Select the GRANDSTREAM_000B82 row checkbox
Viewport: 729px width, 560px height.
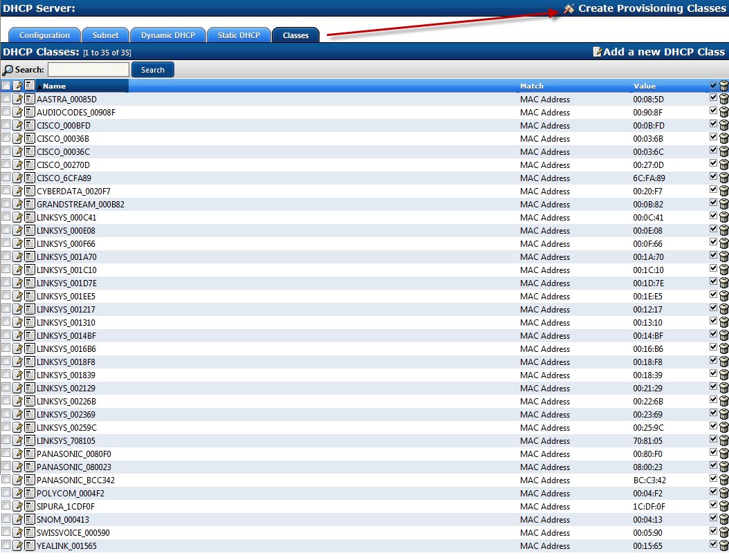click(6, 203)
